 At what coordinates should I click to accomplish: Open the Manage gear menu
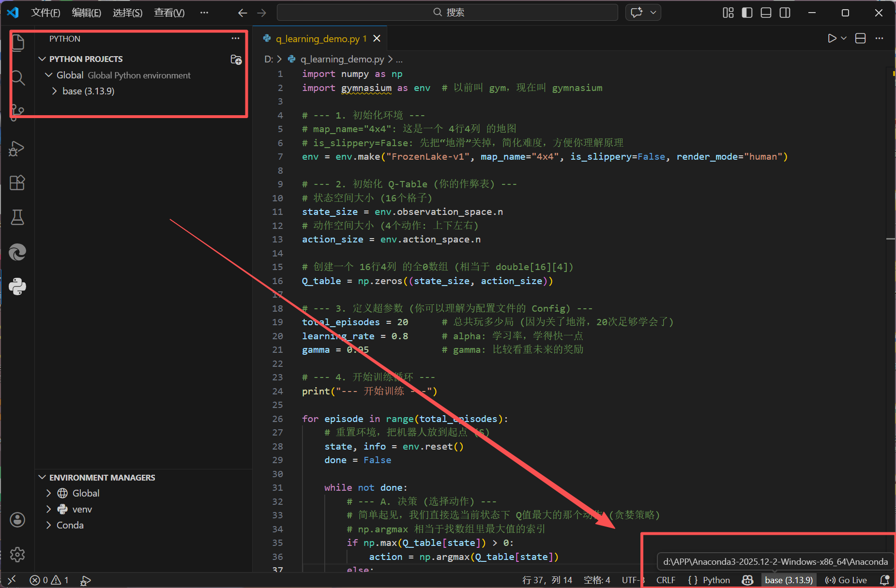click(17, 555)
